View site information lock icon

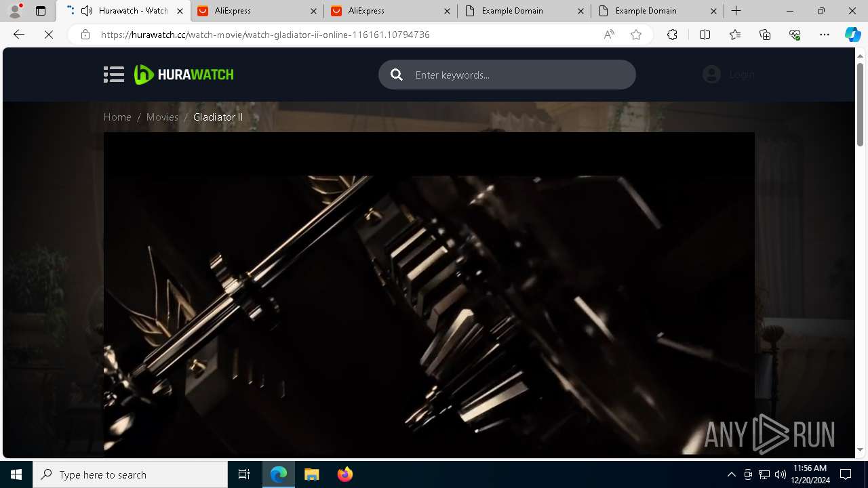pyautogui.click(x=85, y=35)
